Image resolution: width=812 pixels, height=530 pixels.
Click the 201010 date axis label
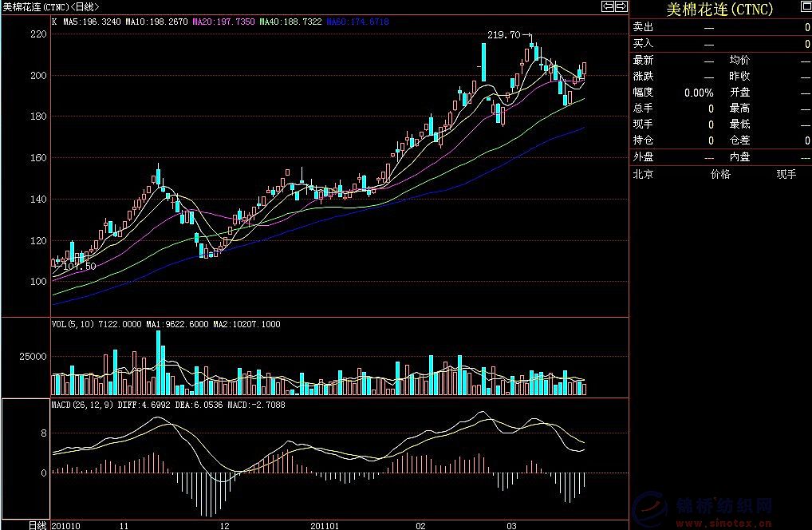click(x=66, y=525)
